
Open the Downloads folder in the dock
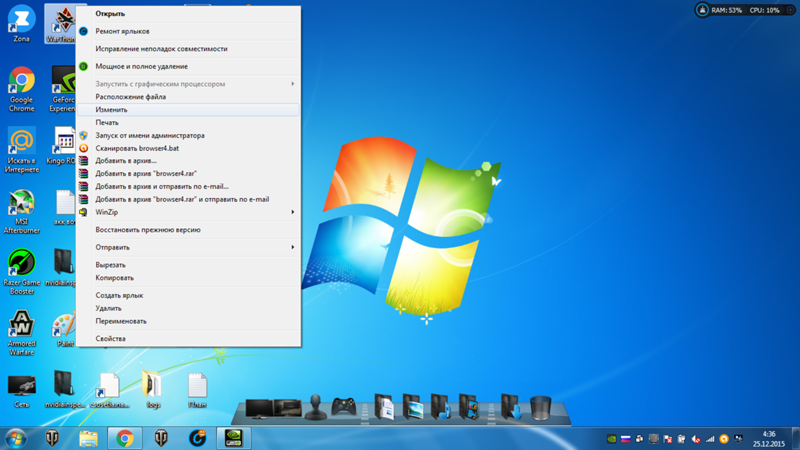(511, 407)
